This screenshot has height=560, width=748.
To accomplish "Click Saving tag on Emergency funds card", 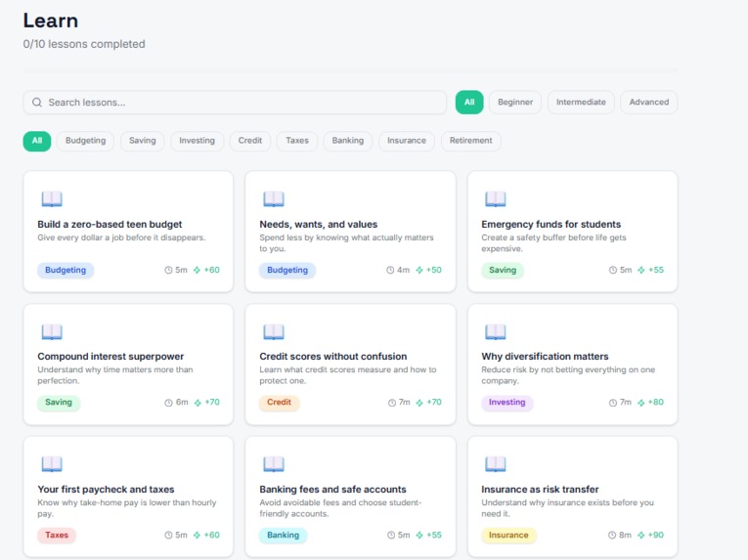I will (x=503, y=270).
